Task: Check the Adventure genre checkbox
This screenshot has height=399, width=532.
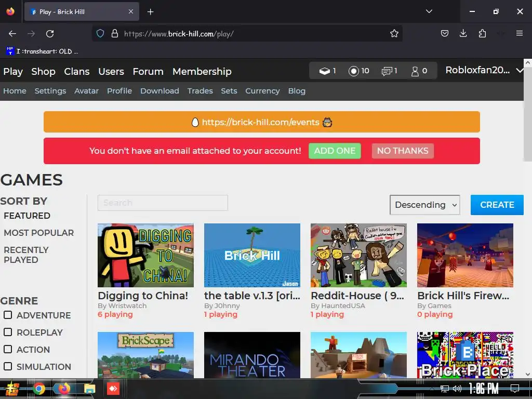Action: pyautogui.click(x=8, y=315)
